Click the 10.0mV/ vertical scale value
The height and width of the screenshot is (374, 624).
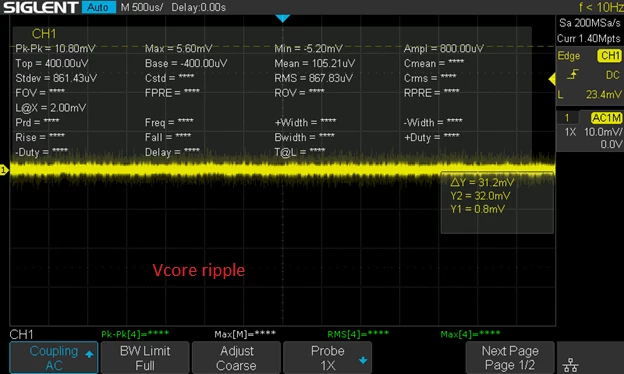coord(603,132)
